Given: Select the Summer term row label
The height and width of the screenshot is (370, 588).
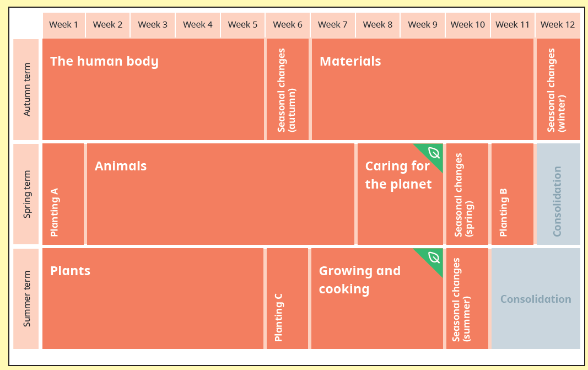Looking at the screenshot, I should tap(26, 299).
